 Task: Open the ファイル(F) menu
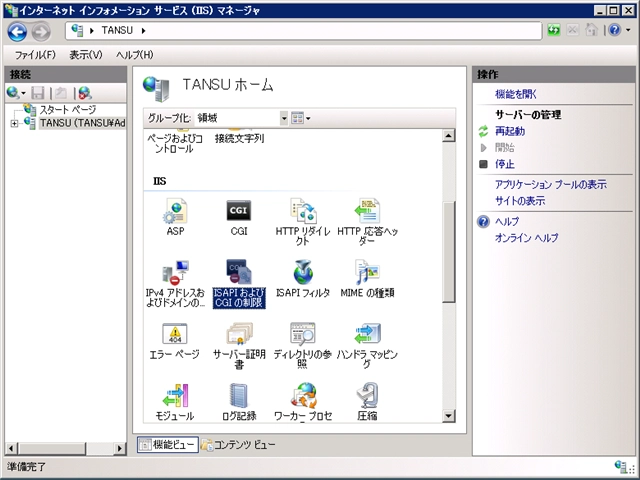click(35, 55)
